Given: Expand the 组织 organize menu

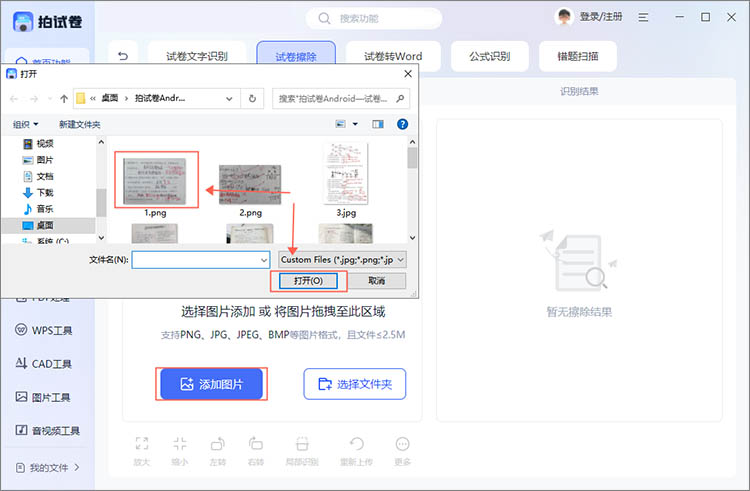Looking at the screenshot, I should point(26,124).
